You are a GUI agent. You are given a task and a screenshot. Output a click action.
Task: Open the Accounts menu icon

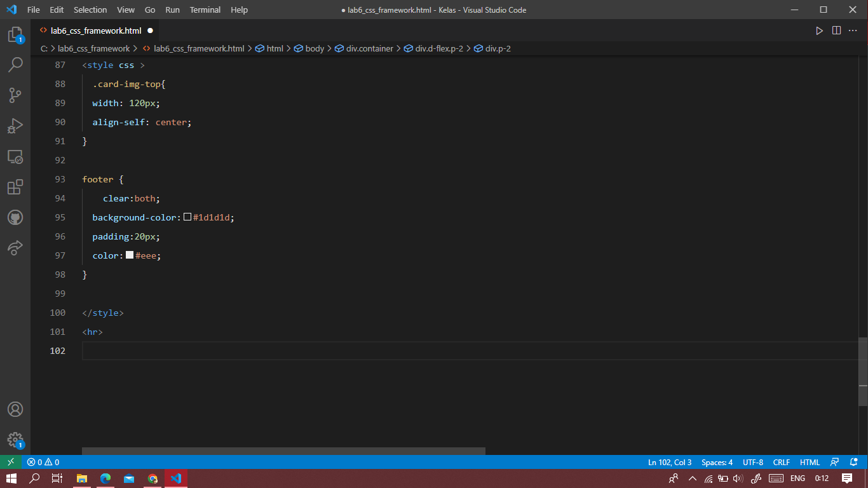[15, 409]
